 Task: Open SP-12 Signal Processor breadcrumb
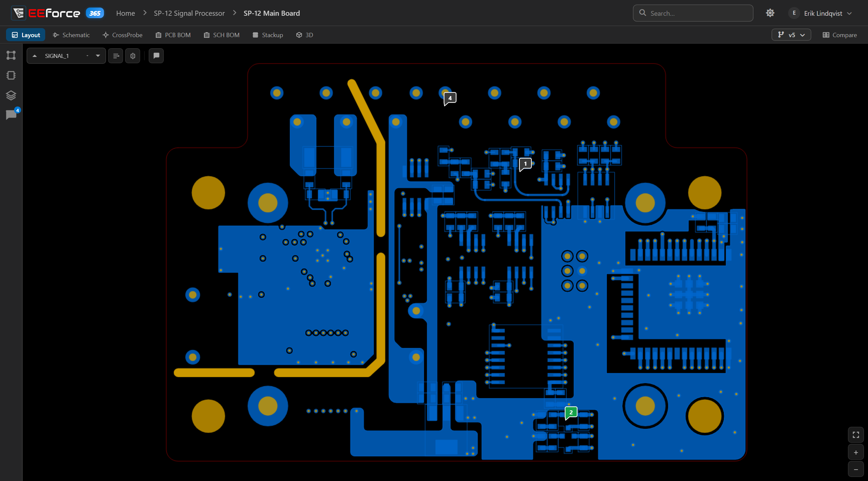189,13
